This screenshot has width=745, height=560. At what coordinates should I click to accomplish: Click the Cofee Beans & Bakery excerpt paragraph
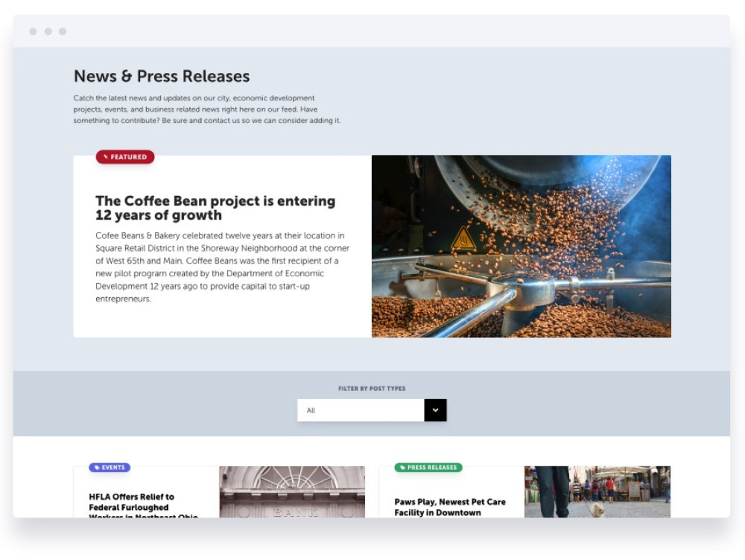[x=222, y=267]
